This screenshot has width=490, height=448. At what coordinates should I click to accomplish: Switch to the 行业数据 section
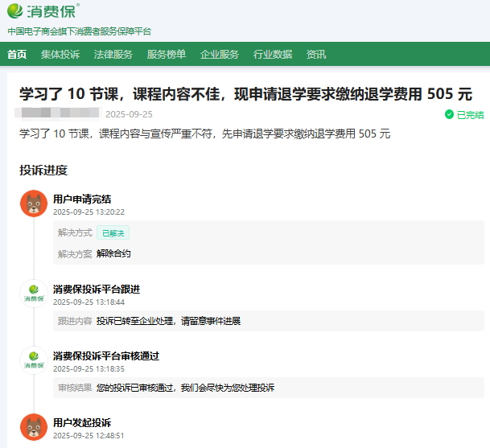273,55
